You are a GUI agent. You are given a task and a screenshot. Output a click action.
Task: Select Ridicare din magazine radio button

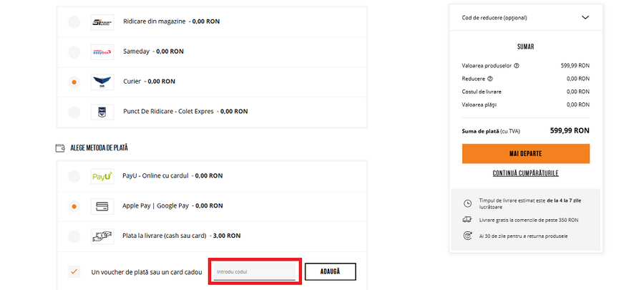pyautogui.click(x=74, y=22)
